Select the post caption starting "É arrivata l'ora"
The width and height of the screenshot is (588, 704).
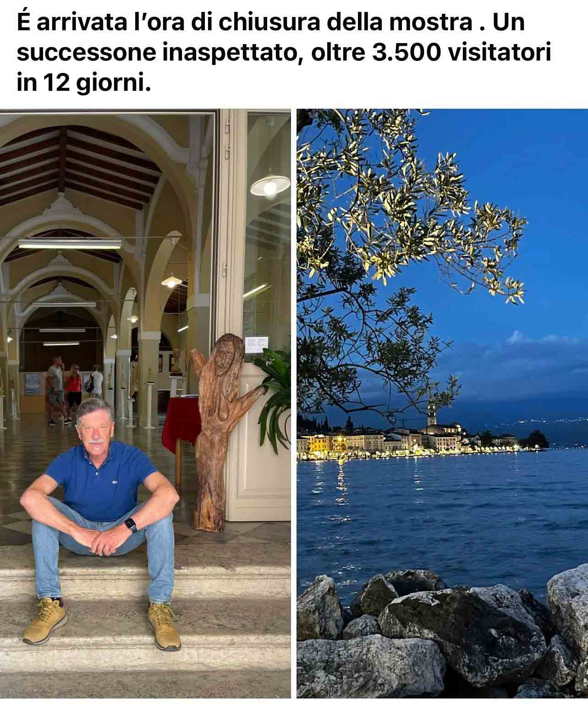pos(284,53)
